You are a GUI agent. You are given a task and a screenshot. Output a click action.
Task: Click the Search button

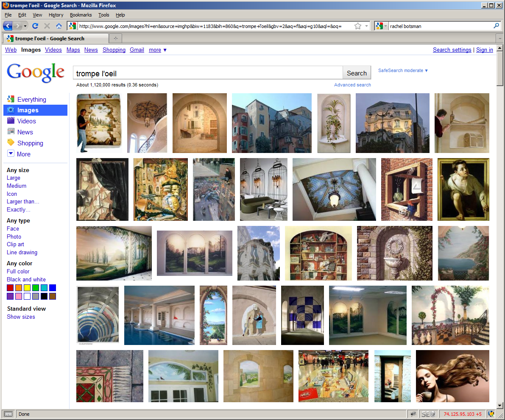click(x=357, y=73)
